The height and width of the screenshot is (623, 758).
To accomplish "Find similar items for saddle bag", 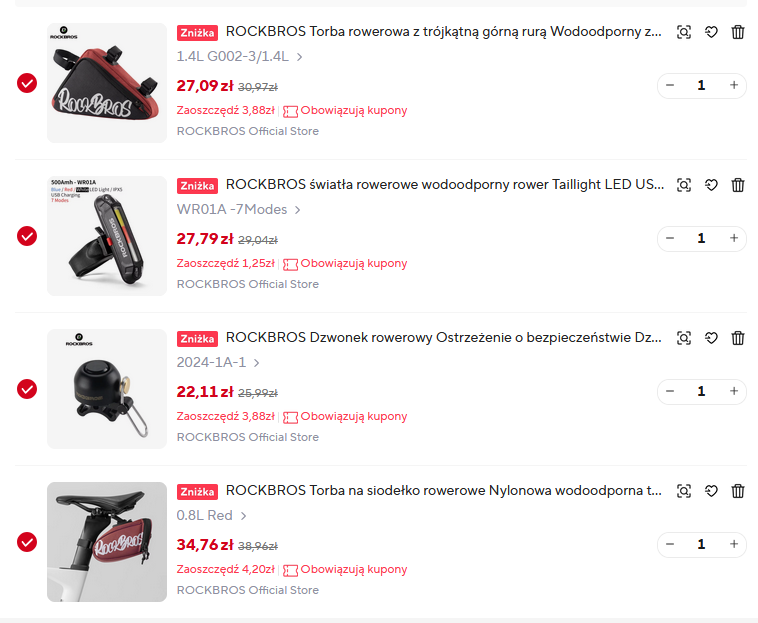I will tap(684, 491).
